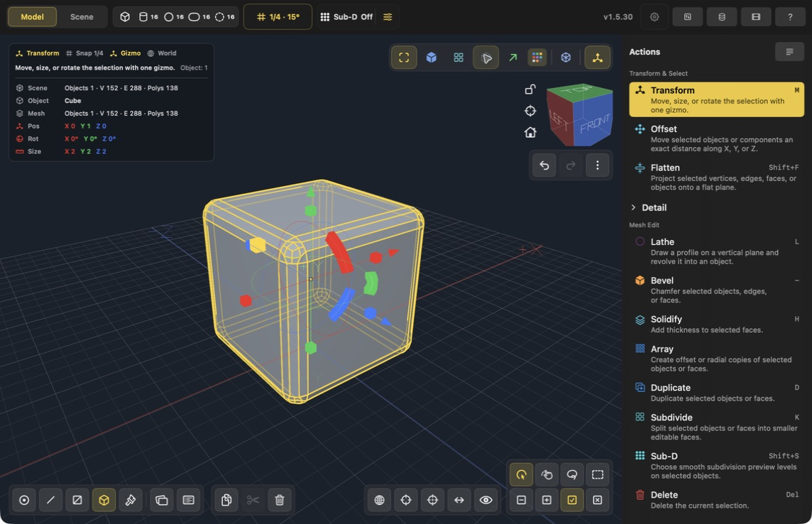Choose the Transform action in Actions panel

pyautogui.click(x=717, y=99)
